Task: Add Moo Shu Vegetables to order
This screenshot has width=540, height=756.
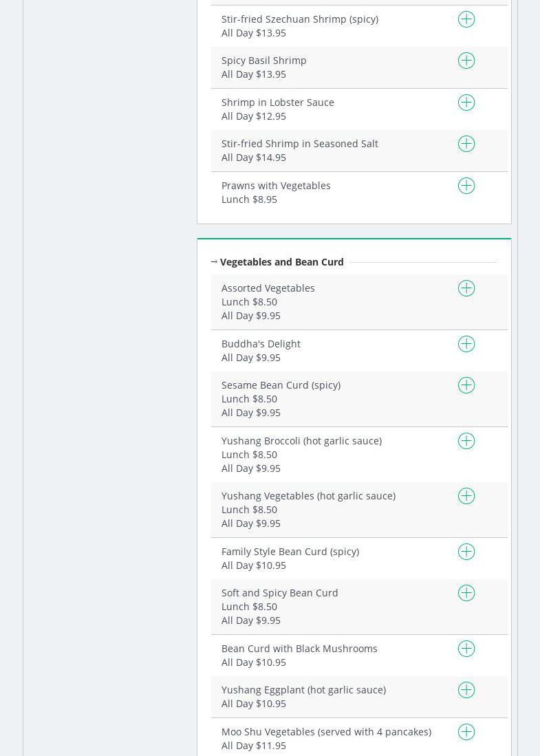Action: click(466, 732)
